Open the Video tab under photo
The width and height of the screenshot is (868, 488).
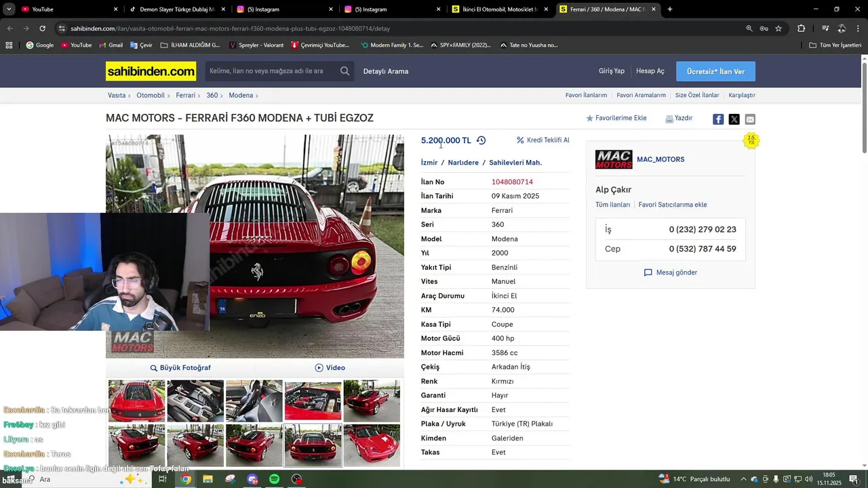pyautogui.click(x=330, y=368)
